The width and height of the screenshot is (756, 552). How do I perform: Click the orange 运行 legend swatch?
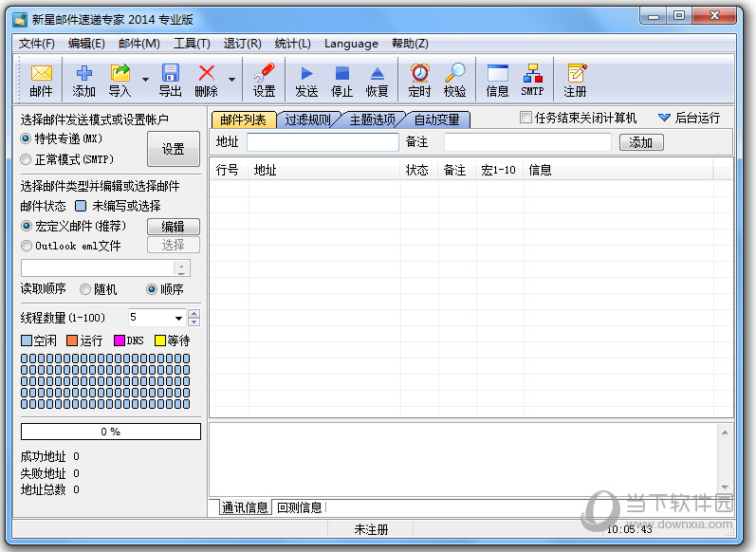(x=72, y=340)
